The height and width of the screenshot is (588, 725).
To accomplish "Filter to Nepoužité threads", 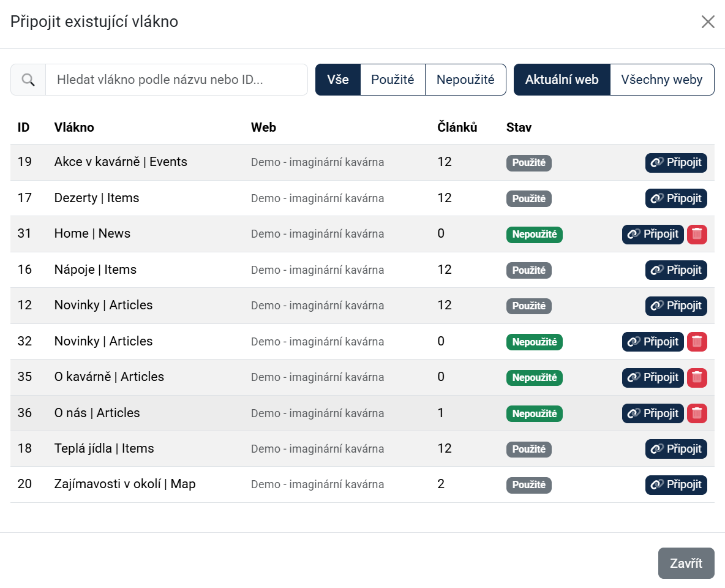I will (465, 80).
